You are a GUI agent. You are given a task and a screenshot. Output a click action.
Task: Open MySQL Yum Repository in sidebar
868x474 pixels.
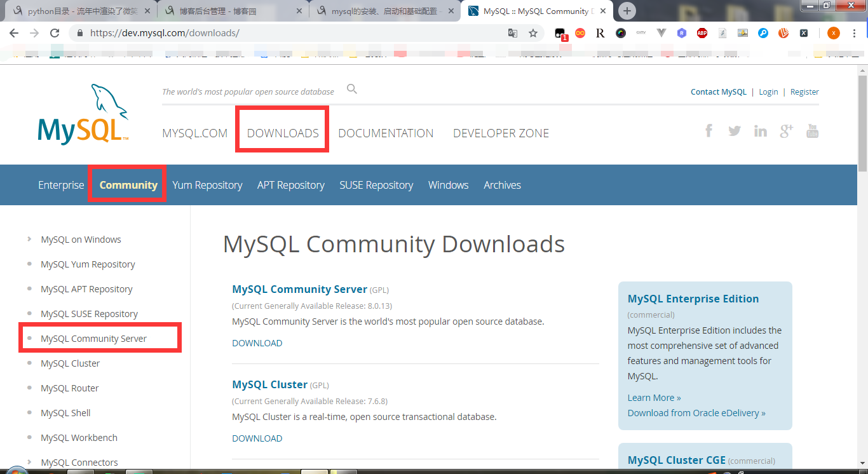tap(88, 264)
